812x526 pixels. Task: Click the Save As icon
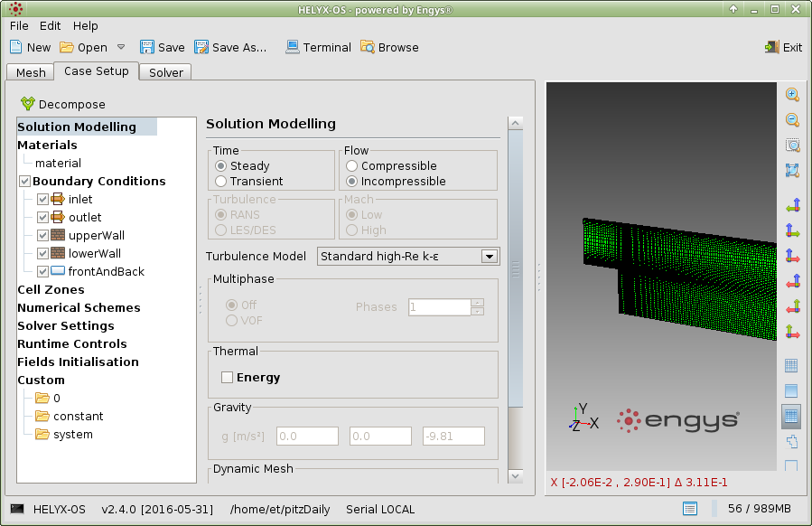coord(201,47)
